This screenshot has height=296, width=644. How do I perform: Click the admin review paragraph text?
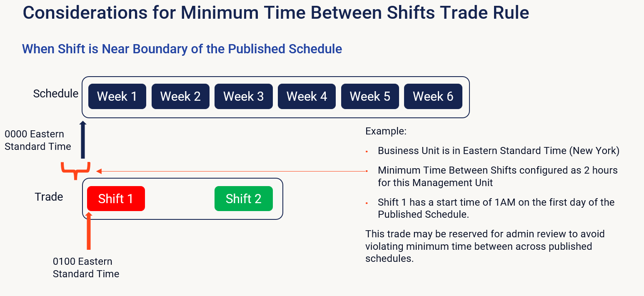(484, 246)
